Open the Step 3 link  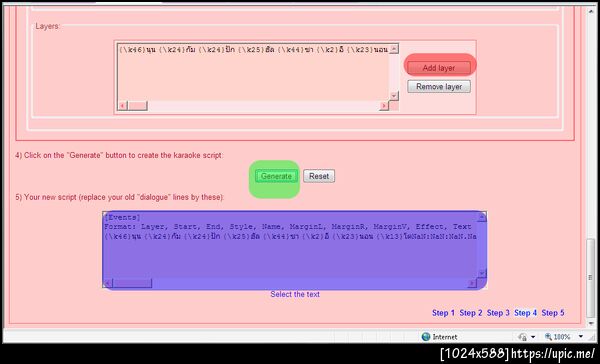click(498, 313)
